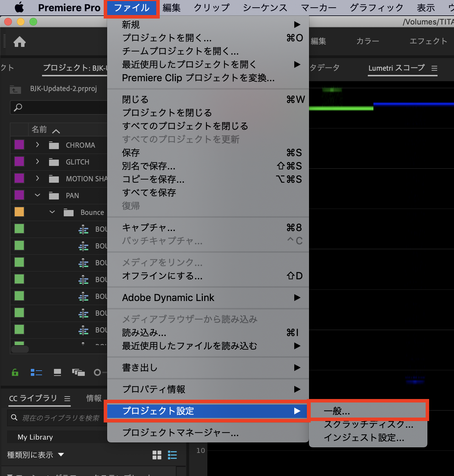Open 最近使用したプロジェクトを開く submenu
This screenshot has width=454, height=476.
tap(208, 64)
